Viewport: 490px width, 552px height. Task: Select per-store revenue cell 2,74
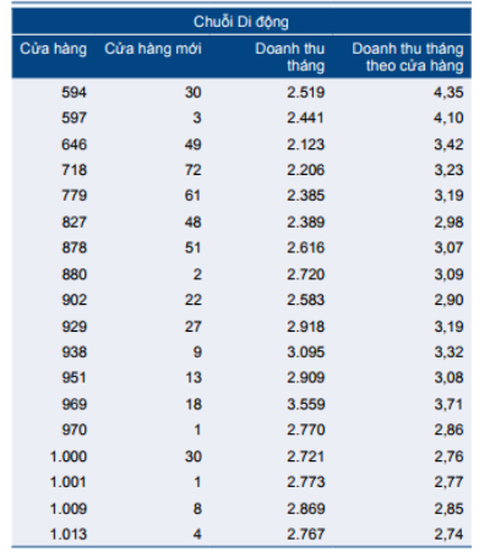point(448,534)
